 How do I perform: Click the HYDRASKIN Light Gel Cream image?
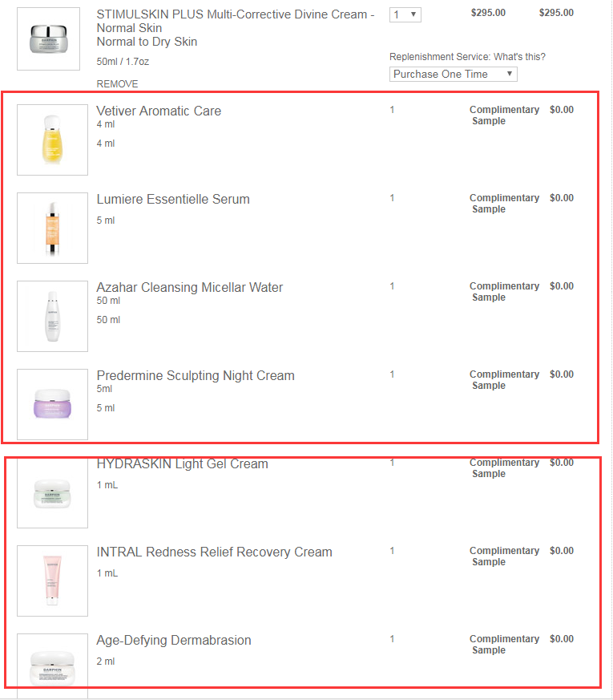pos(52,492)
